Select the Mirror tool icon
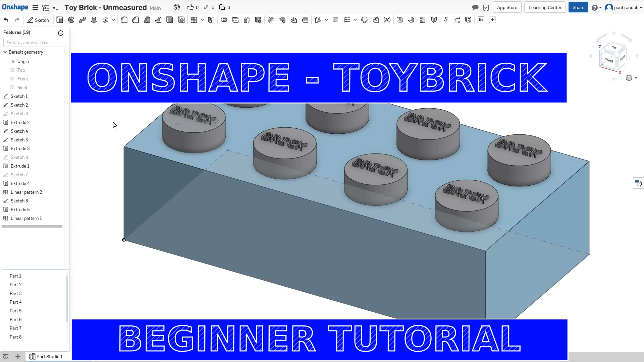The height and width of the screenshot is (362, 644). (211, 20)
